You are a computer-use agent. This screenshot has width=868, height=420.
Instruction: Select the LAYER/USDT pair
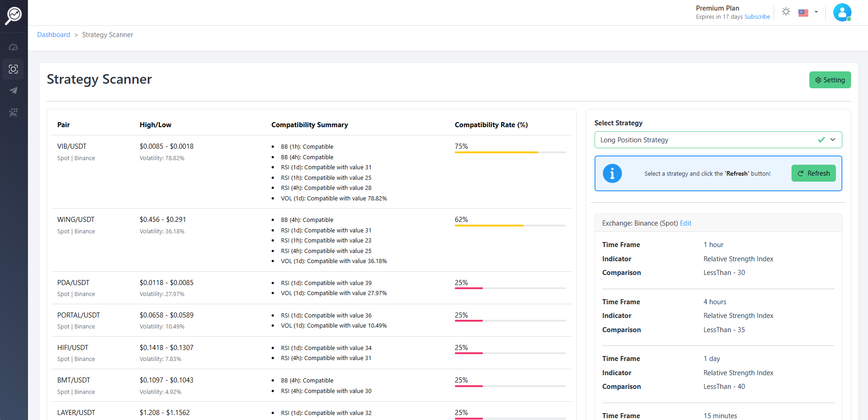76,413
